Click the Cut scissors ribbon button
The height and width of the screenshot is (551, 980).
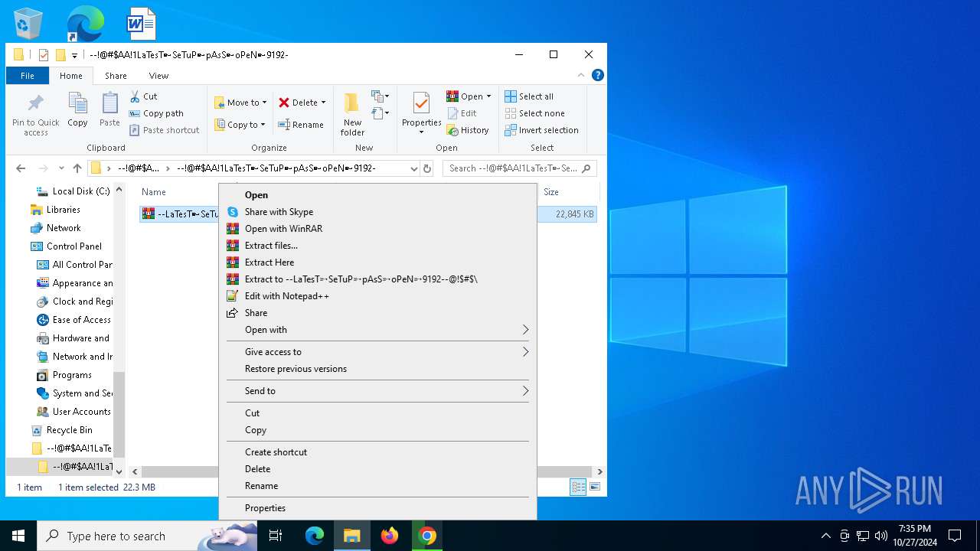coord(144,96)
